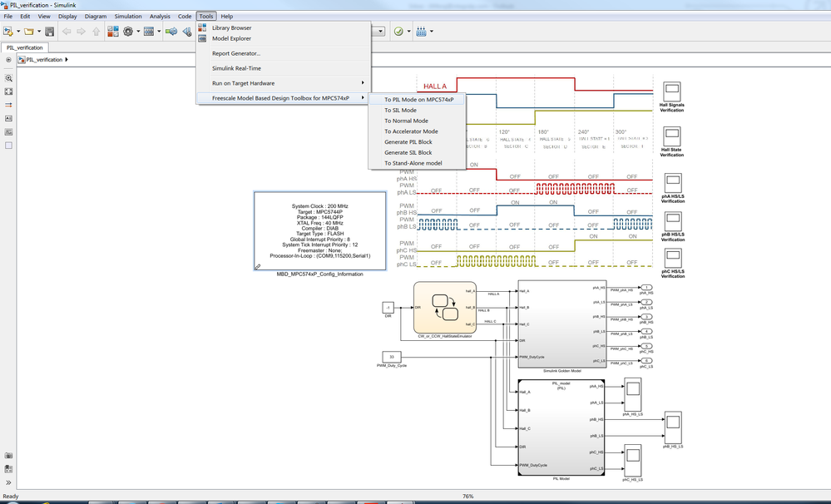Click PIL_verification in the breadcrumb path
The height and width of the screenshot is (504, 831).
(44, 60)
